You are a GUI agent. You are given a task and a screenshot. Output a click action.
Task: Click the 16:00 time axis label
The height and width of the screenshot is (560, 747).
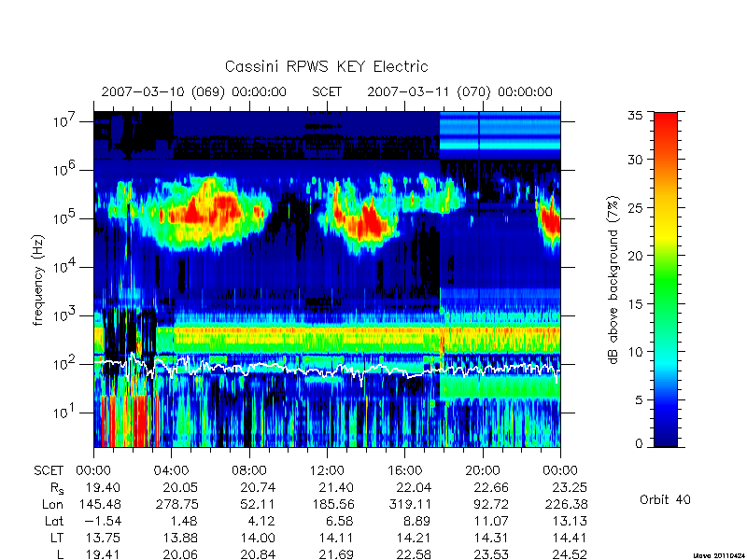404,471
